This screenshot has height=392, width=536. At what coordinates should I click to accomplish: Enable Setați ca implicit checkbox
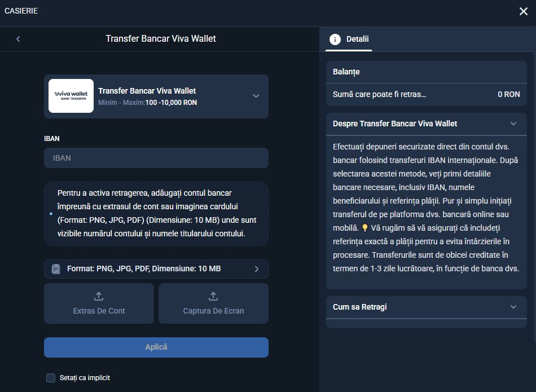coord(51,378)
